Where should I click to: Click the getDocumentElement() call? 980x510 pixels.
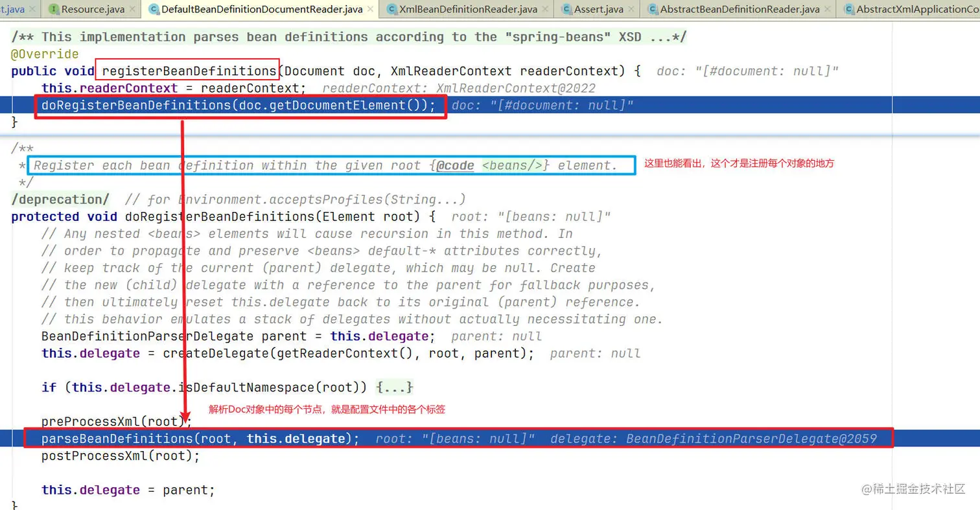click(x=345, y=105)
